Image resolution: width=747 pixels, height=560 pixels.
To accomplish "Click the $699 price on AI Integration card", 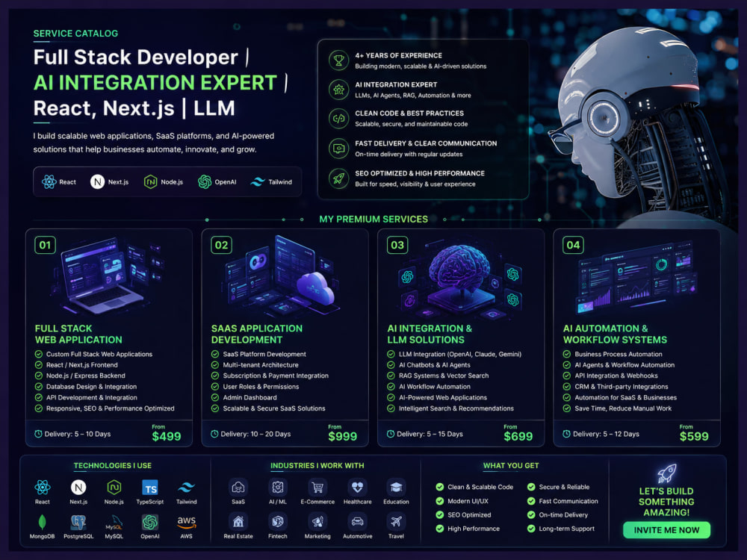I will tap(518, 436).
